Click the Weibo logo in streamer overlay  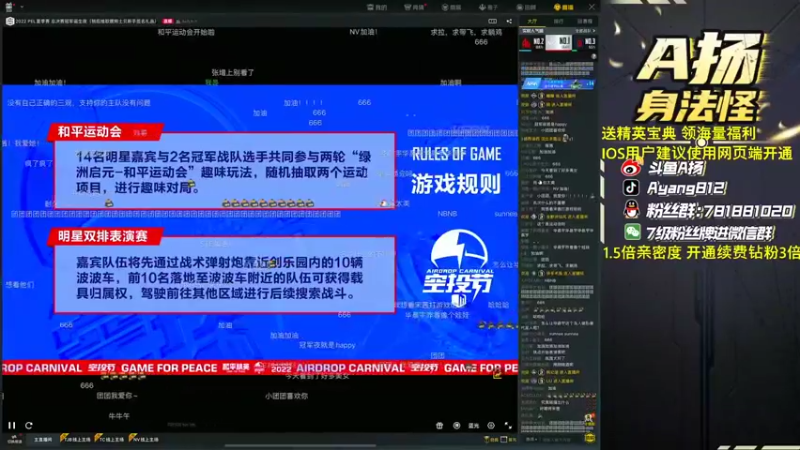[x=631, y=167]
